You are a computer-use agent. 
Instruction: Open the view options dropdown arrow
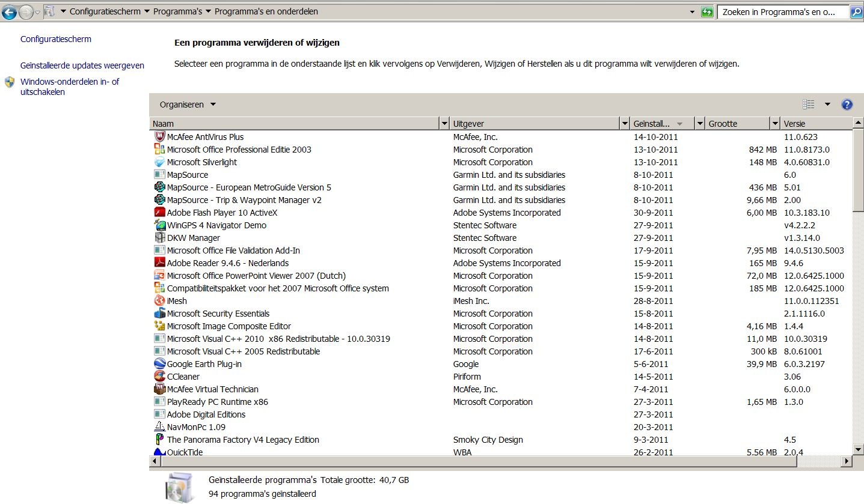[827, 105]
